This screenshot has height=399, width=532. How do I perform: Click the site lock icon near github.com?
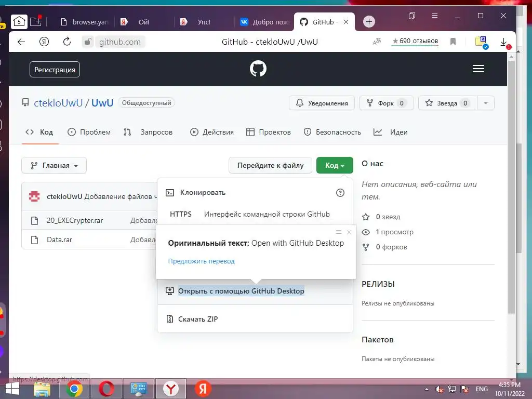87,42
